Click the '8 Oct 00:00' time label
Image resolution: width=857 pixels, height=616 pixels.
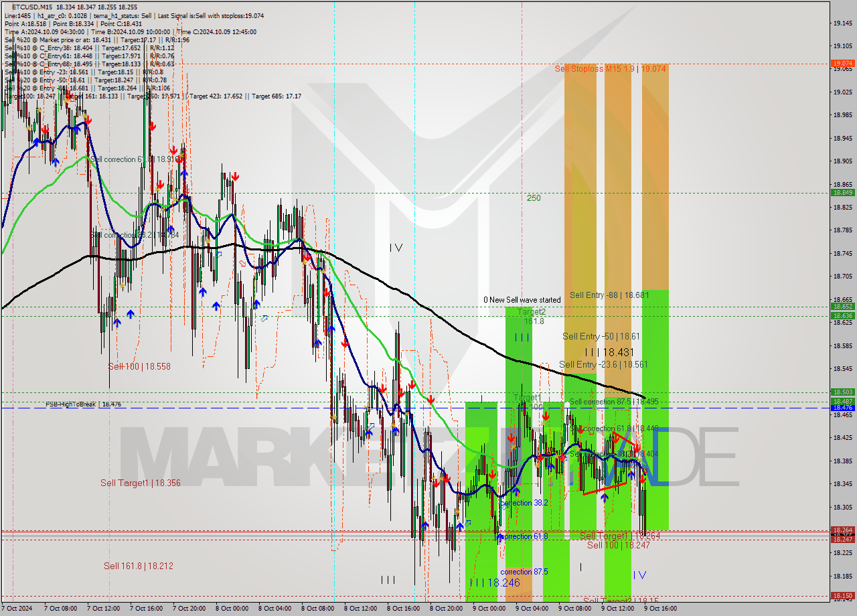point(233,609)
